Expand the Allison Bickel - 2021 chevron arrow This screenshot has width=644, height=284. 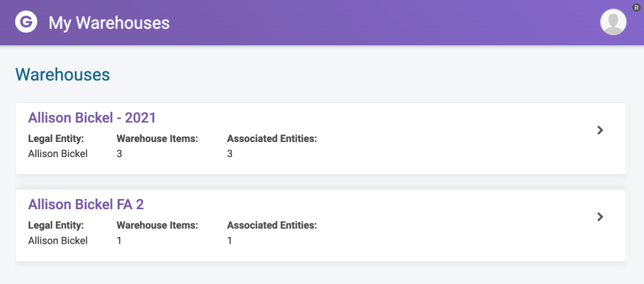600,130
